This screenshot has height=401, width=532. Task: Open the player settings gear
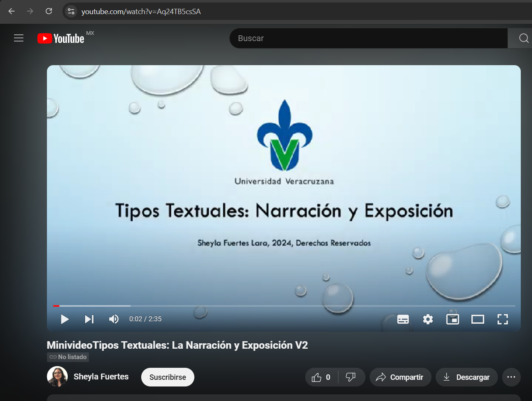pyautogui.click(x=428, y=319)
